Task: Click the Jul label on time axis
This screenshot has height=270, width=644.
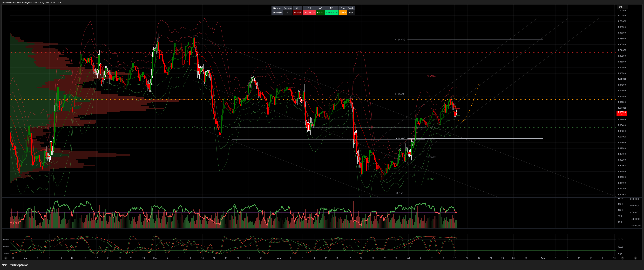Action: 408,258
